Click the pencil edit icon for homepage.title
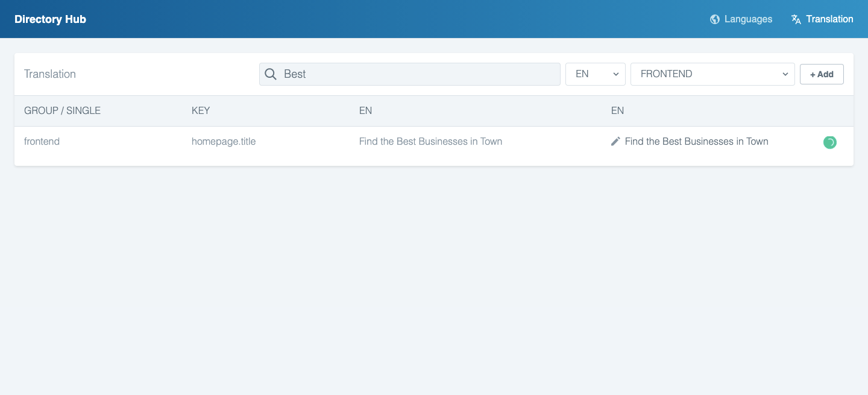 pyautogui.click(x=615, y=141)
